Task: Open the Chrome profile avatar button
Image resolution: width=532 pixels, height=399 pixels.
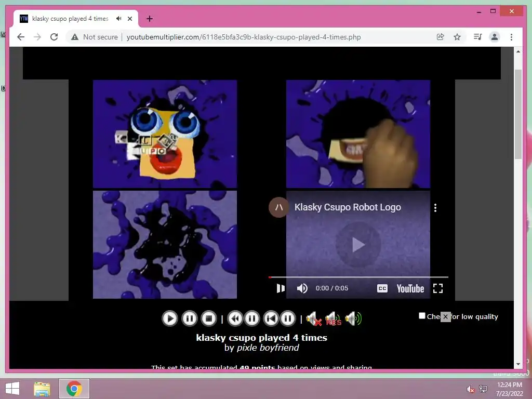Action: [x=495, y=37]
